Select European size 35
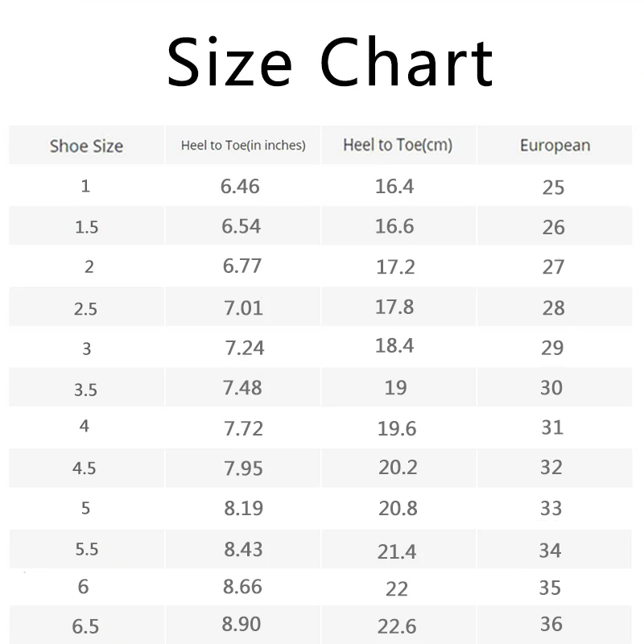The width and height of the screenshot is (644, 644). 550,588
